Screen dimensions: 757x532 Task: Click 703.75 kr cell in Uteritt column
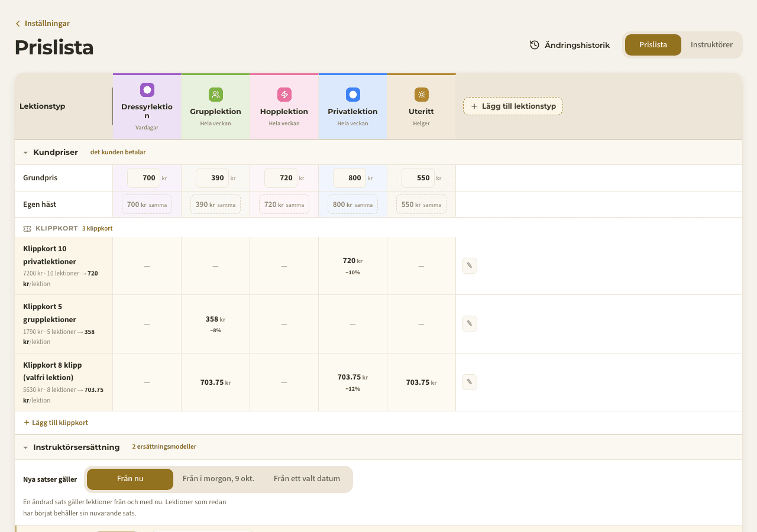click(422, 382)
